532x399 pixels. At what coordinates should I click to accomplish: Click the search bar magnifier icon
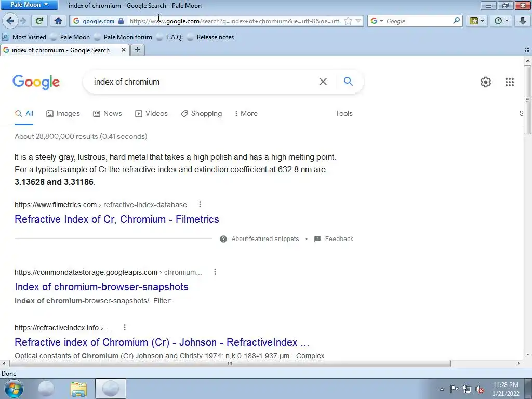[x=456, y=21]
